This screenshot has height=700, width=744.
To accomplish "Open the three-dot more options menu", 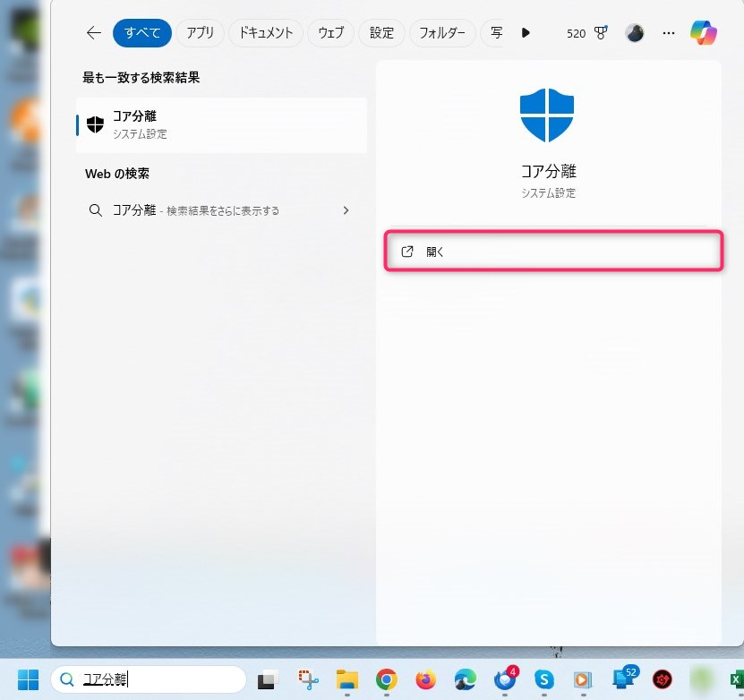I will point(668,33).
